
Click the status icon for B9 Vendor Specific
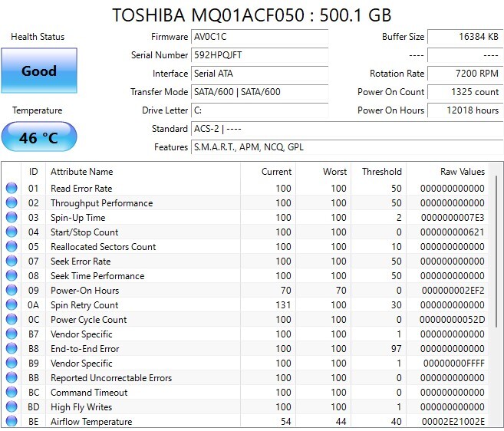(12, 363)
